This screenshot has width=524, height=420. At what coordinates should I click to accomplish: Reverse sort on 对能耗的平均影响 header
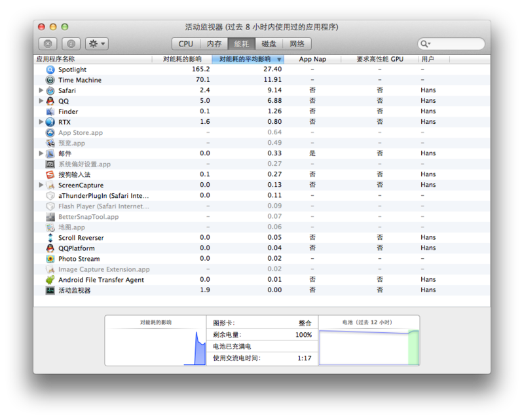[x=248, y=59]
